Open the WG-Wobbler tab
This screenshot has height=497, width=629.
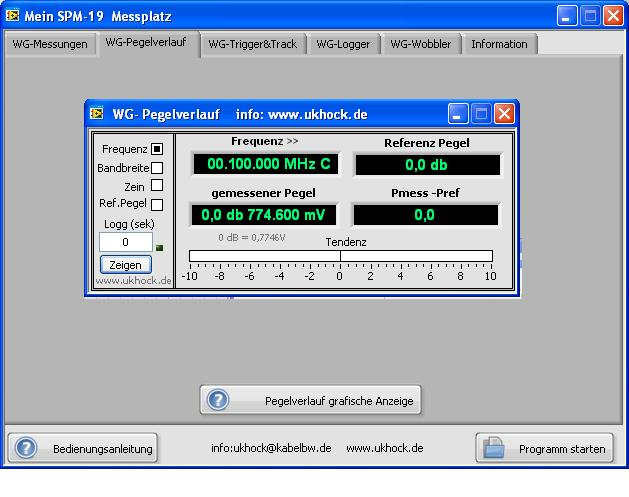point(421,44)
